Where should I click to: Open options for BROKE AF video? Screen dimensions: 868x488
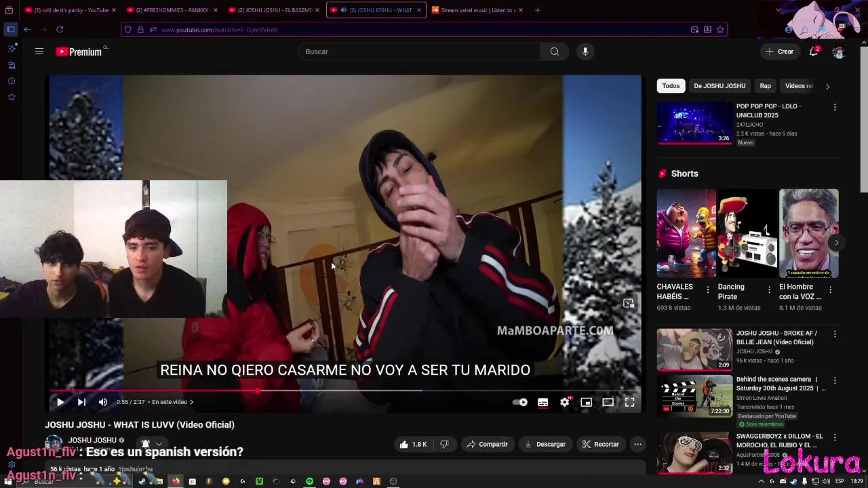point(835,334)
